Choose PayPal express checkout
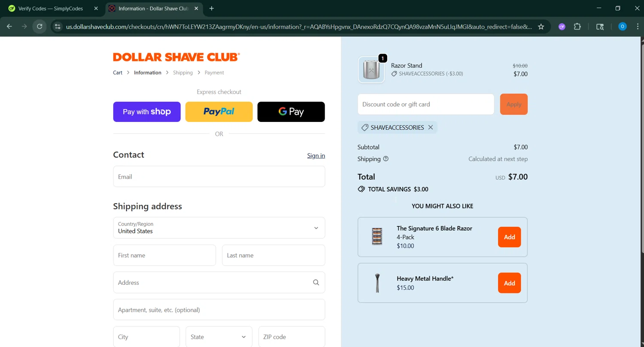Screen dimensions: 644x347 tap(219, 112)
